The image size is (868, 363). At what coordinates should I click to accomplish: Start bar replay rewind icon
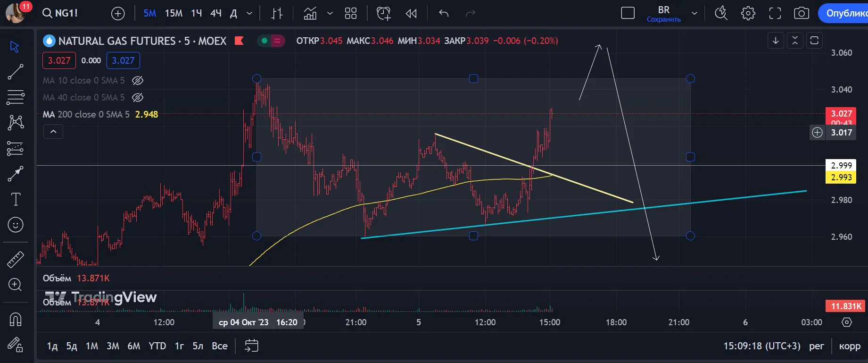tap(411, 14)
